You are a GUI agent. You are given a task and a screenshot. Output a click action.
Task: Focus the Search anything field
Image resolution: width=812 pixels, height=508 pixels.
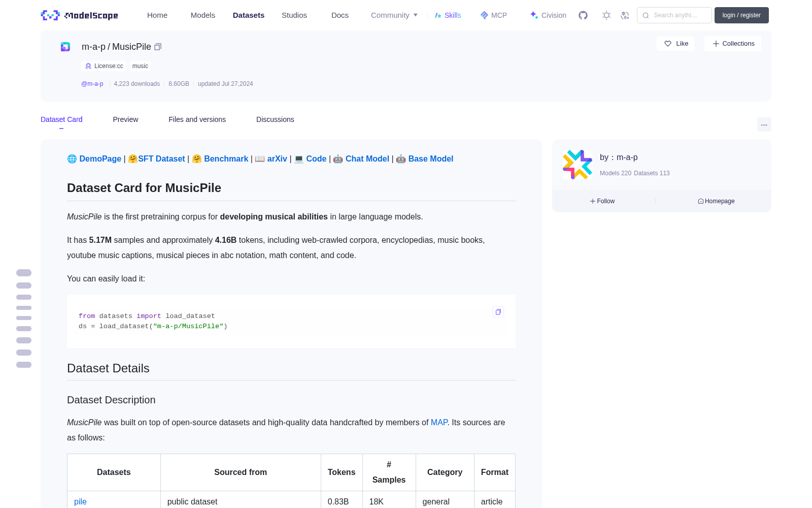pos(674,15)
